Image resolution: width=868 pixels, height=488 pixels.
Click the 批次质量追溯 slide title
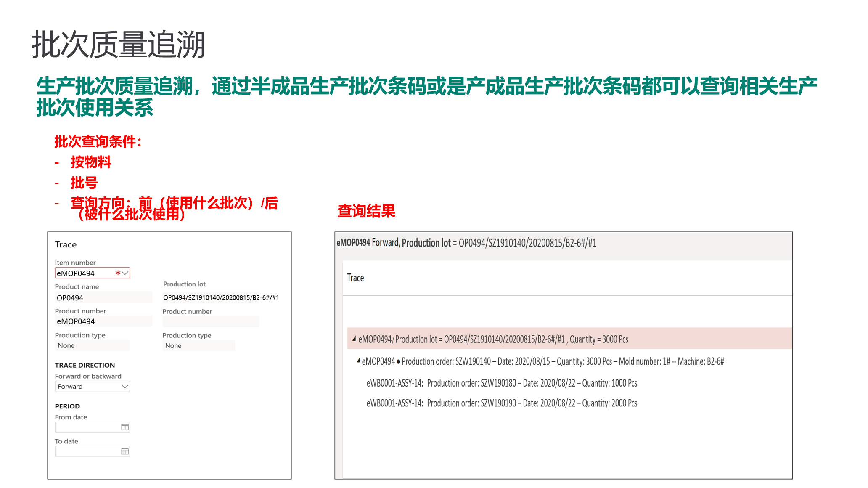pyautogui.click(x=118, y=45)
